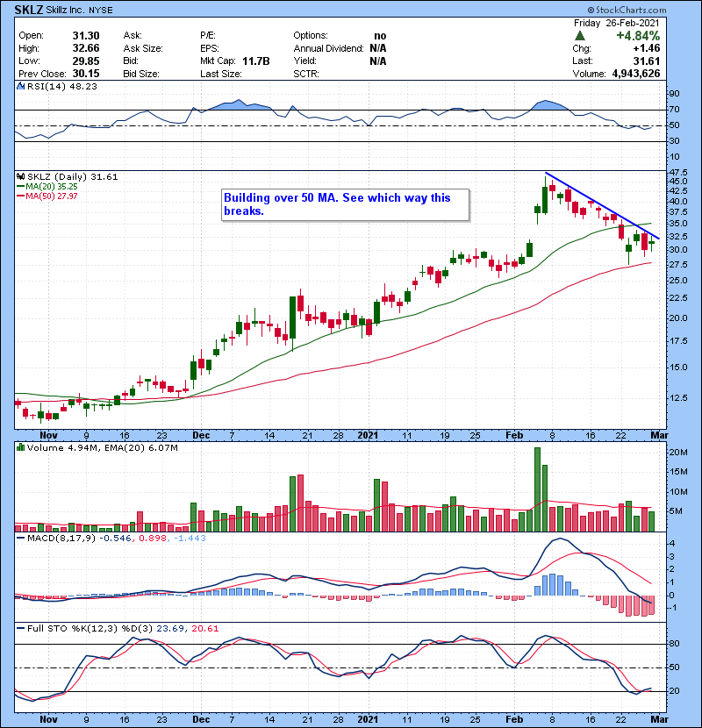Click the 47.5 price axis label
702x728 pixels.
click(678, 172)
